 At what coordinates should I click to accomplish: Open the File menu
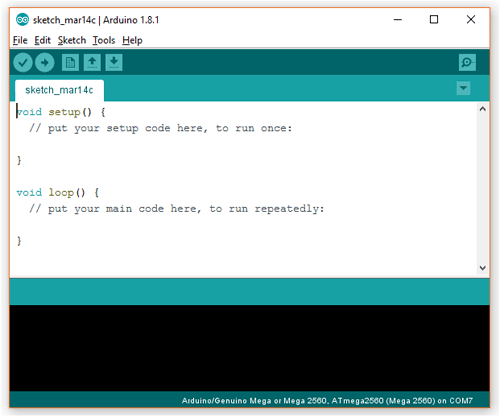tap(20, 40)
